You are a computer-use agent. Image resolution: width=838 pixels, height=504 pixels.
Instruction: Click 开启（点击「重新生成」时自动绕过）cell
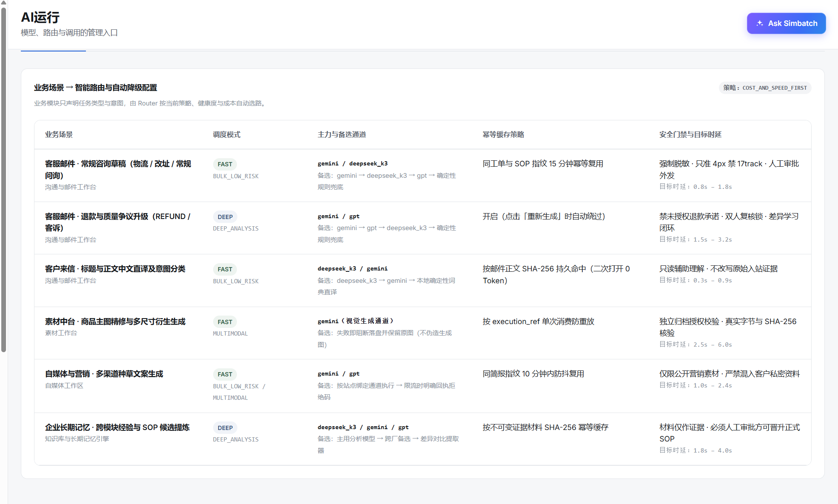[544, 216]
